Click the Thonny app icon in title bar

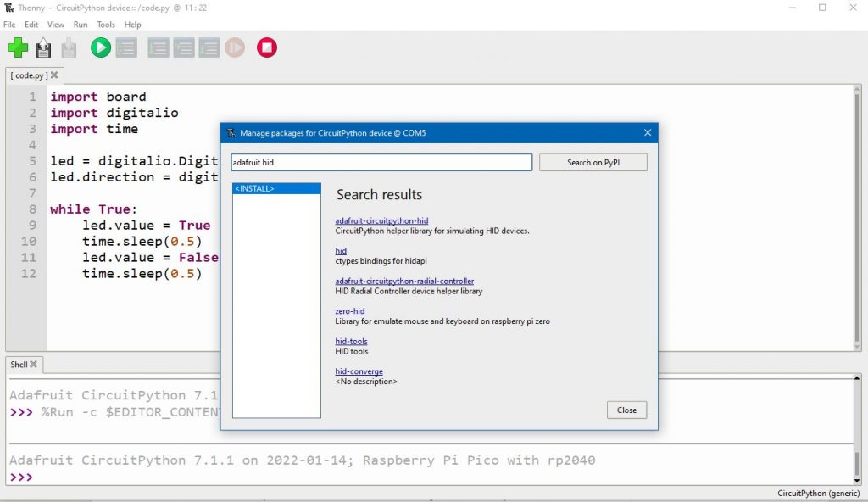pos(8,8)
